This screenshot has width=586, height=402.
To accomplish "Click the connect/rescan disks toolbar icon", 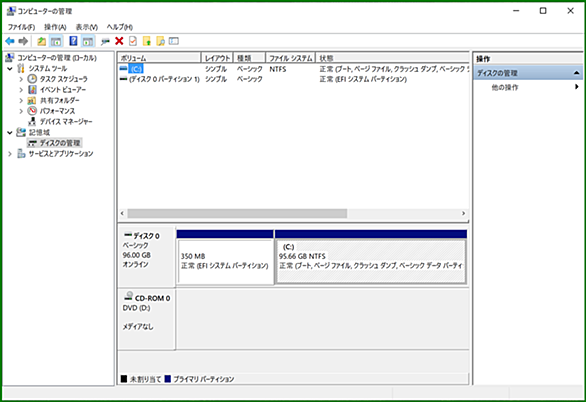I will (x=105, y=41).
